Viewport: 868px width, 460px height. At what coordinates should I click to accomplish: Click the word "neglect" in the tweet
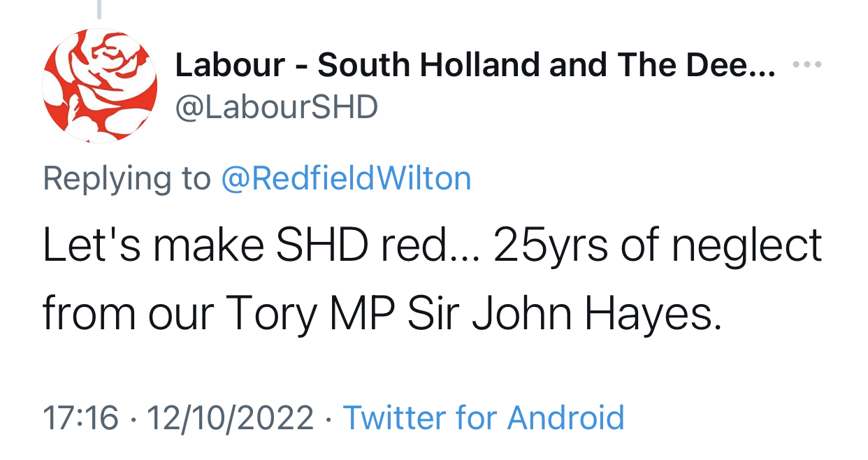click(x=749, y=246)
